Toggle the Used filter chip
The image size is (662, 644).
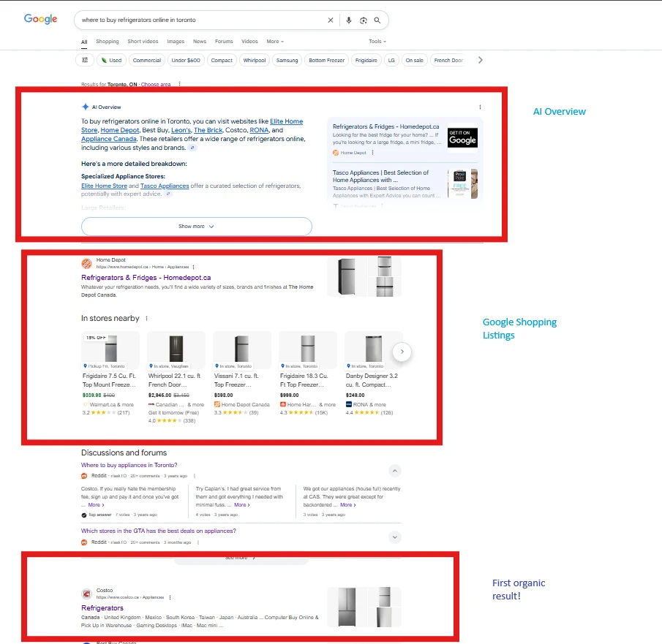point(112,60)
